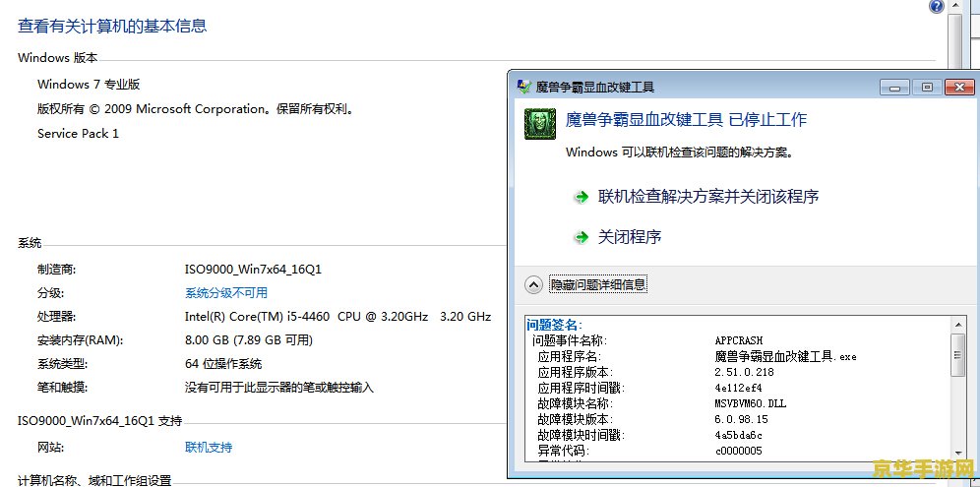The height and width of the screenshot is (487, 980).
Task: Select 魔兽争霸显血改键工具.exe application name
Action: point(785,356)
